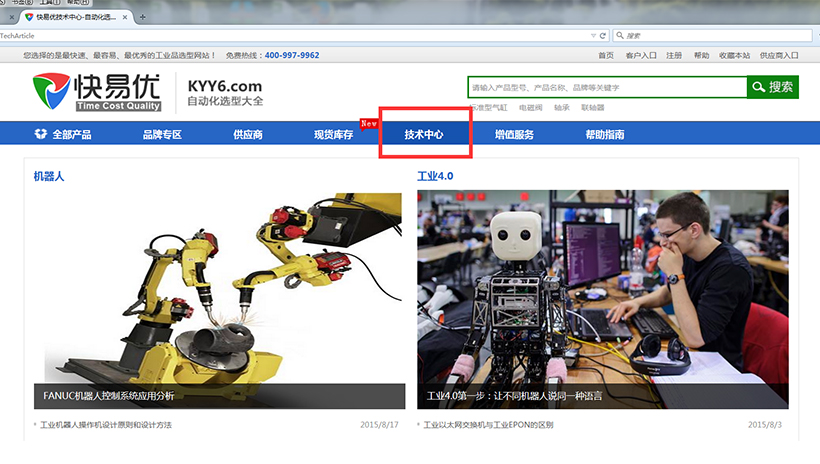
Task: Open 全部产品 all products menu
Action: pyautogui.click(x=72, y=134)
